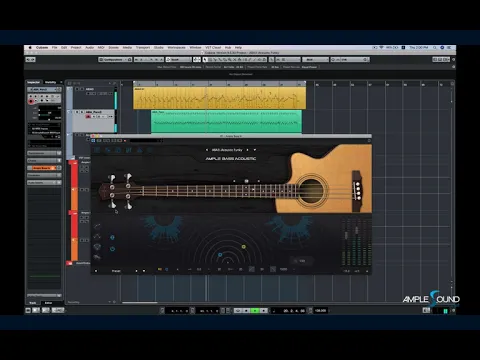
Task: Open the ABA3-Acoustic Funky preset dropdown arrow
Action: pyautogui.click(x=255, y=150)
